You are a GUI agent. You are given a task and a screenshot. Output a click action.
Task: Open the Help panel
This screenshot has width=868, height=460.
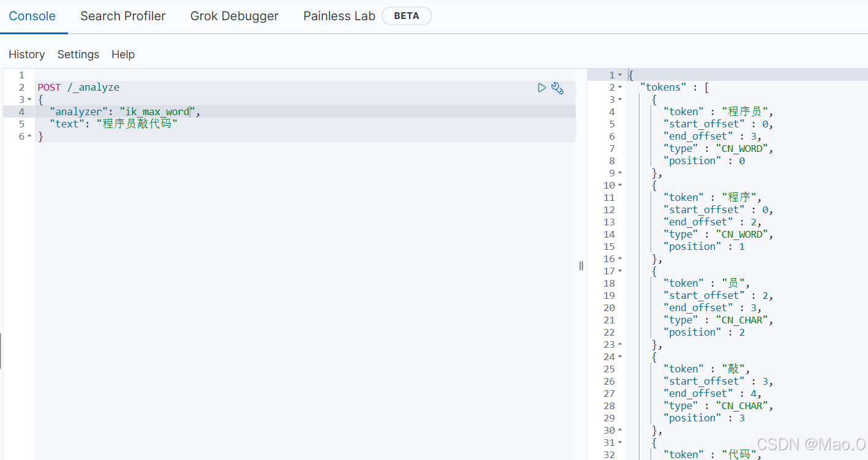123,55
